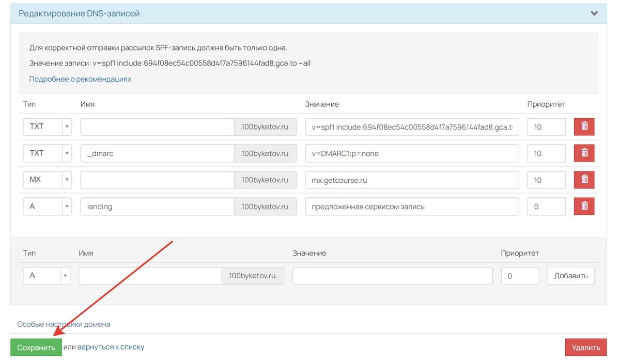Screen dimensions: 620x364
Task: Collapse the DNS records editing panel chevron
Action: (x=594, y=13)
